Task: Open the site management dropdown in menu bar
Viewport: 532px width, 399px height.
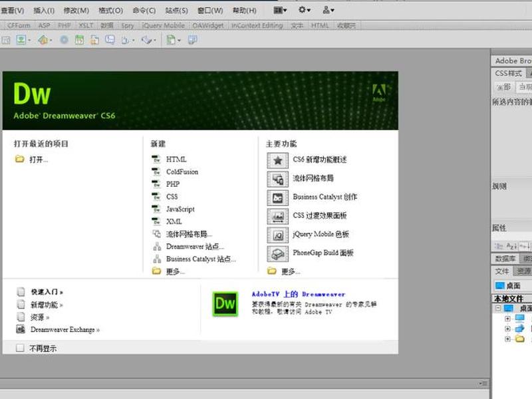Action: (x=328, y=10)
